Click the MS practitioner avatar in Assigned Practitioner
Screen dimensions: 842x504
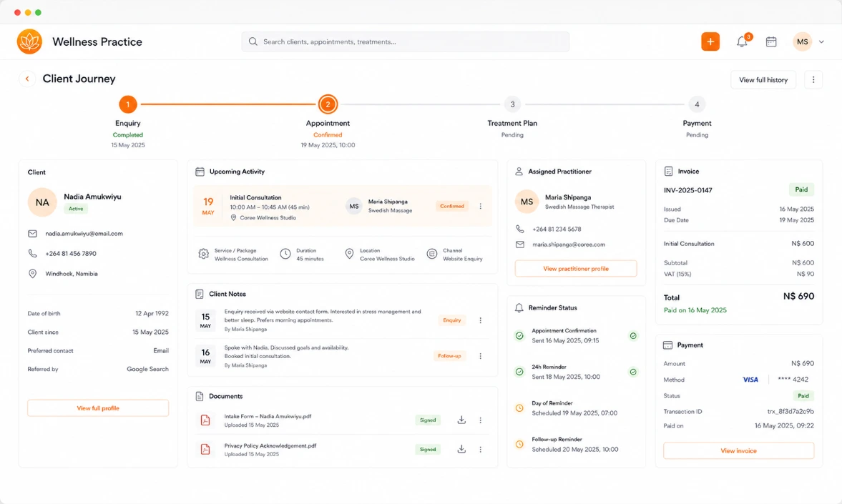(527, 202)
